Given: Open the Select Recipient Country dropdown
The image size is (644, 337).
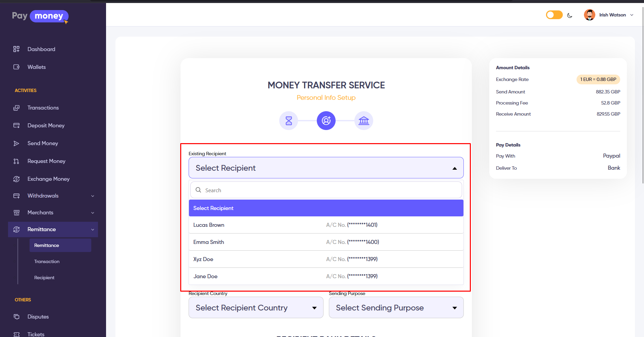Looking at the screenshot, I should pos(256,307).
